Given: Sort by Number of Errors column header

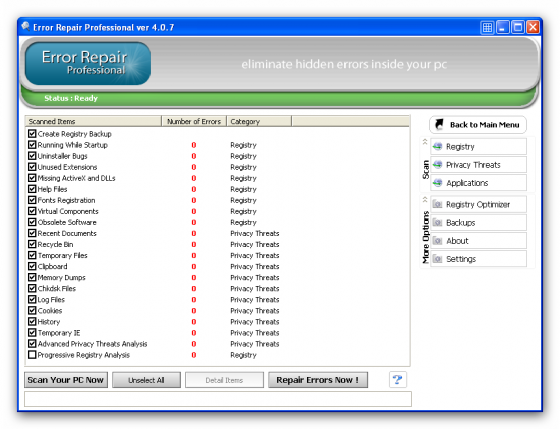Looking at the screenshot, I should click(194, 121).
